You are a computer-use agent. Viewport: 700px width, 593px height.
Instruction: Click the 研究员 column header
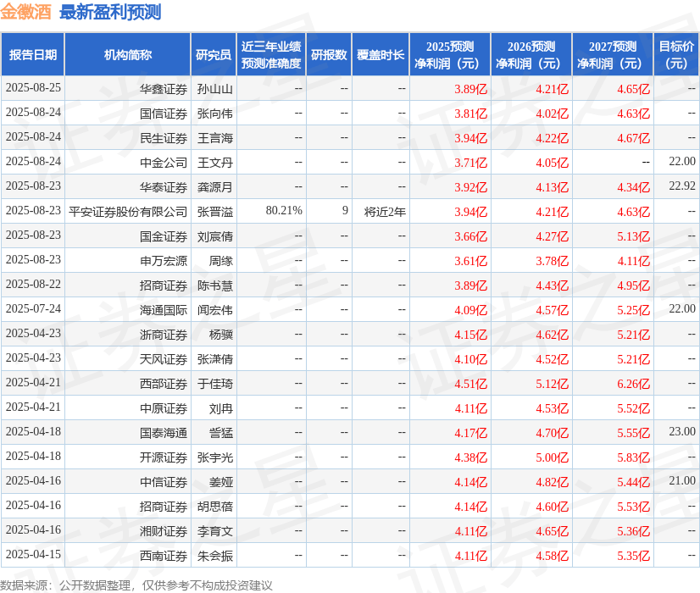(214, 54)
